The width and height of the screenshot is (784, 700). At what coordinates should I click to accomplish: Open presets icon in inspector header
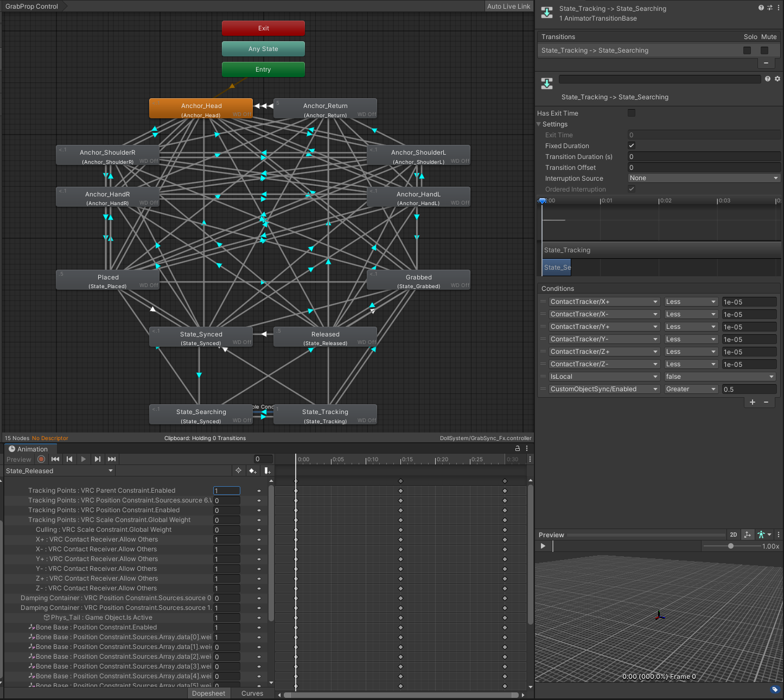[x=769, y=8]
